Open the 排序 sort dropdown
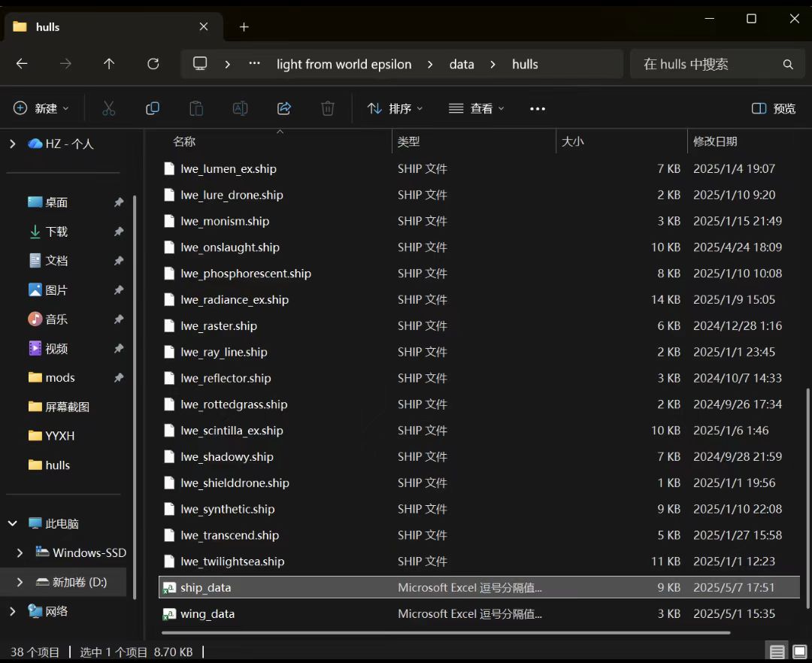The height and width of the screenshot is (663, 812). [x=395, y=108]
